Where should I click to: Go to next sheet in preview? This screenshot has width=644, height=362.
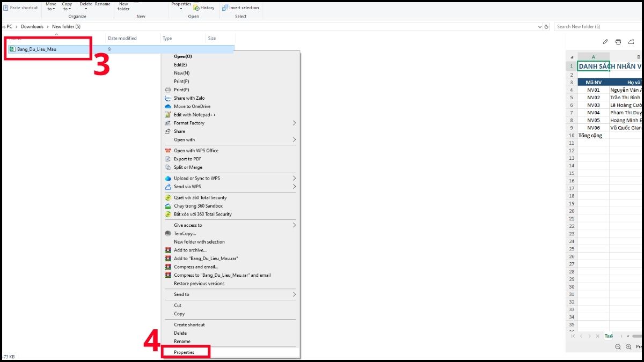589,336
